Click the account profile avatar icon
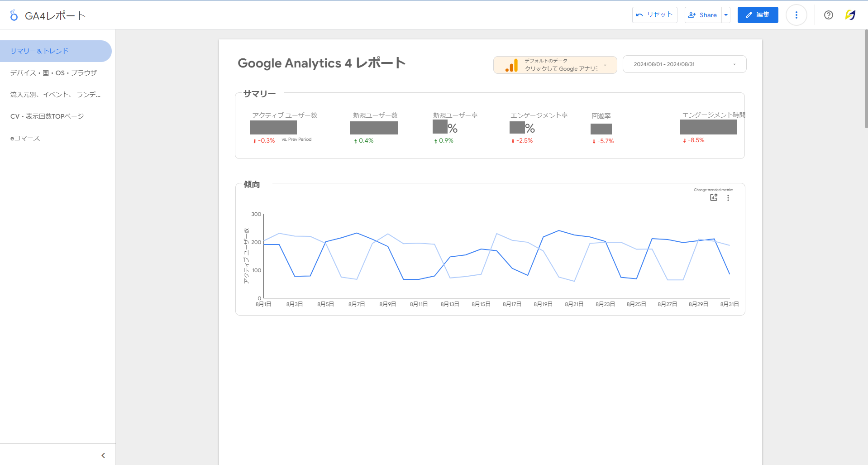The width and height of the screenshot is (868, 465). coord(850,15)
